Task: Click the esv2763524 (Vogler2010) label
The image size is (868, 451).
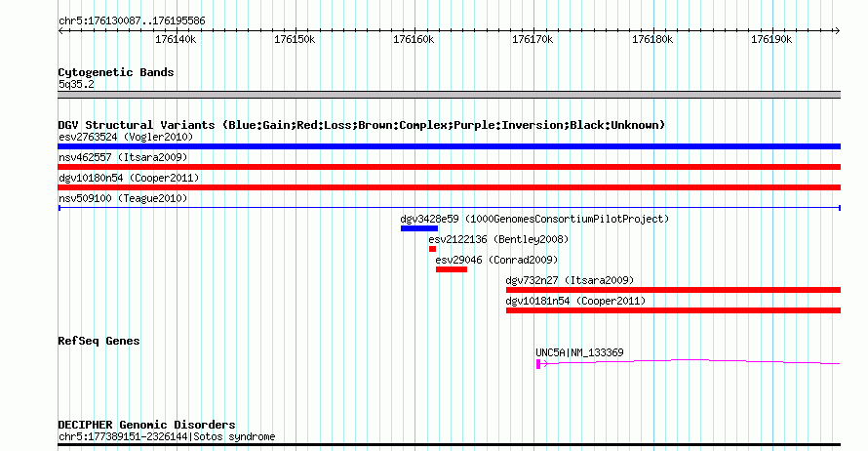Action: click(126, 137)
